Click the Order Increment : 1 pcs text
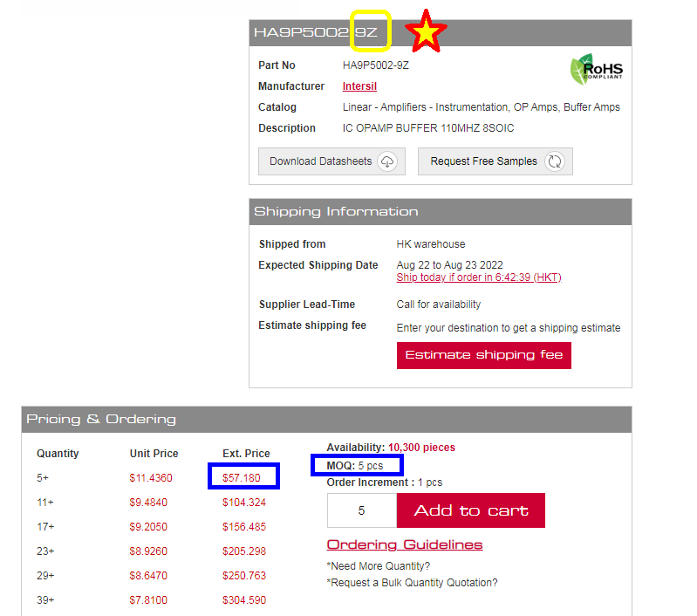 pos(385,483)
